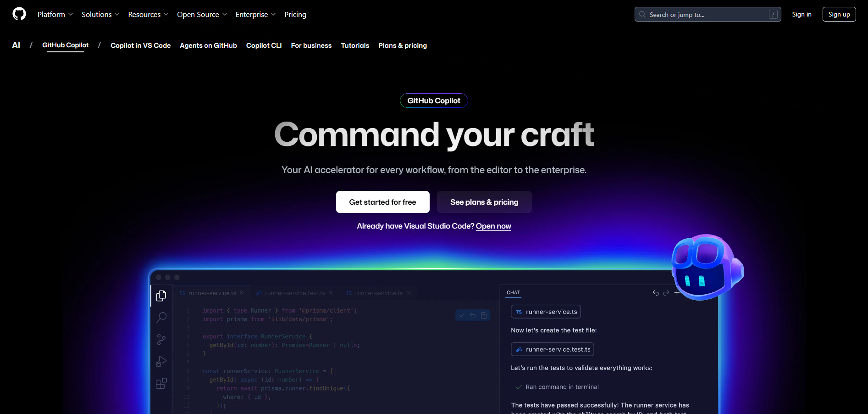Click the Sign in link
Screen dimensions: 868x414
pos(802,14)
